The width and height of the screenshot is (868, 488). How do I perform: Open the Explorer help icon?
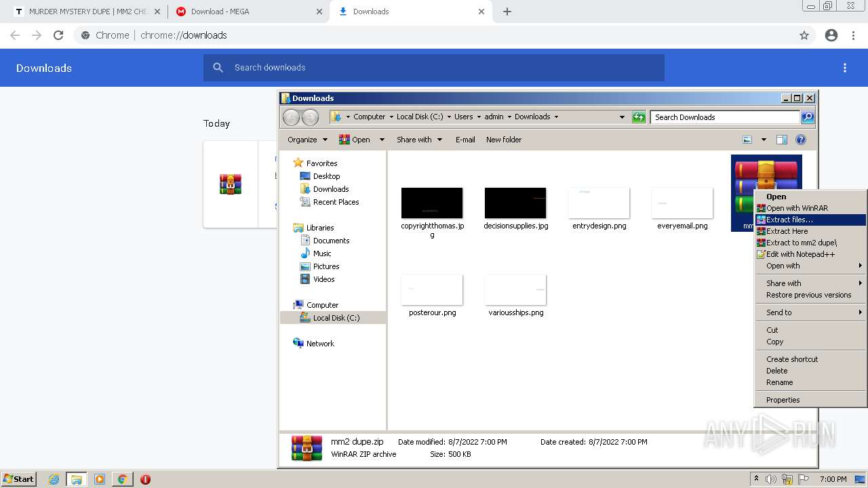(x=801, y=140)
